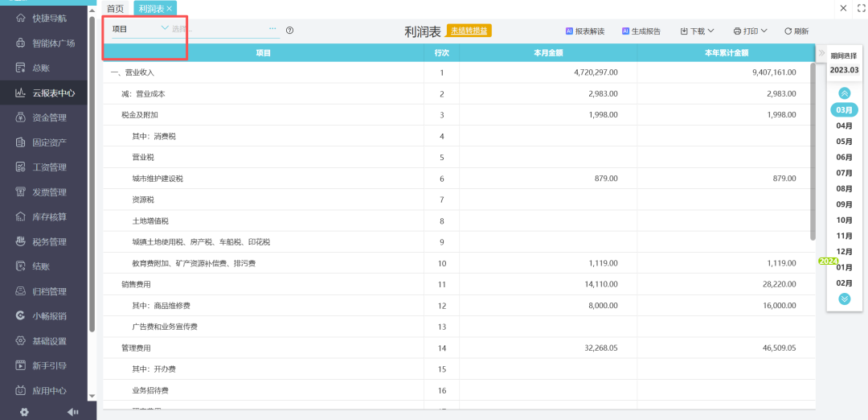Click the refresh icon labeled 刷新
Viewport: 868px width, 420px height.
(796, 31)
